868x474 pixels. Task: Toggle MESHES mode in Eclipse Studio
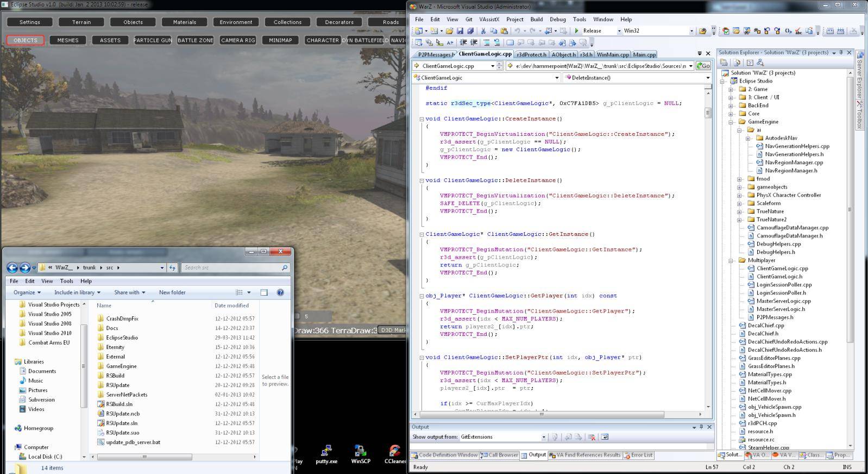click(x=68, y=40)
